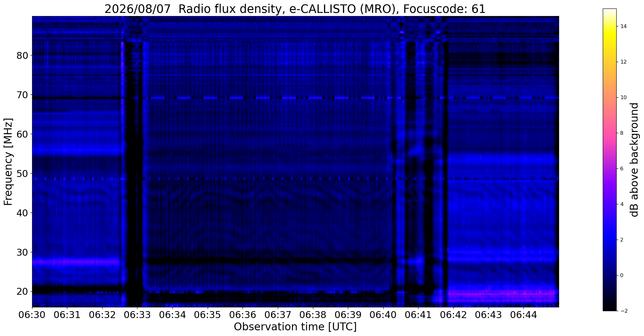
Task: Click the 06:40 time tick label
Action: coord(383,314)
